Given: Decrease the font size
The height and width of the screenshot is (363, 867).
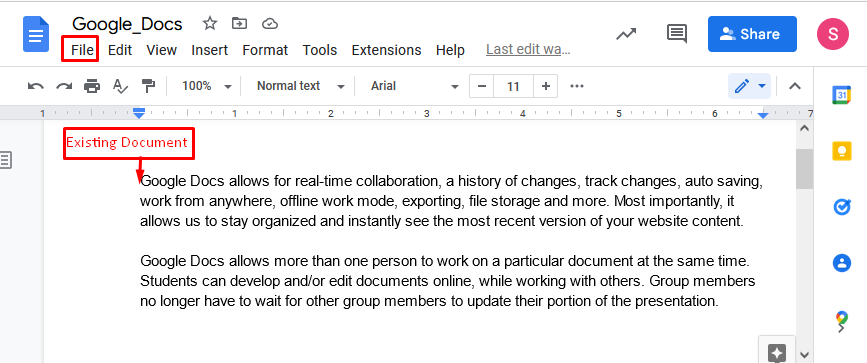Looking at the screenshot, I should coord(482,86).
